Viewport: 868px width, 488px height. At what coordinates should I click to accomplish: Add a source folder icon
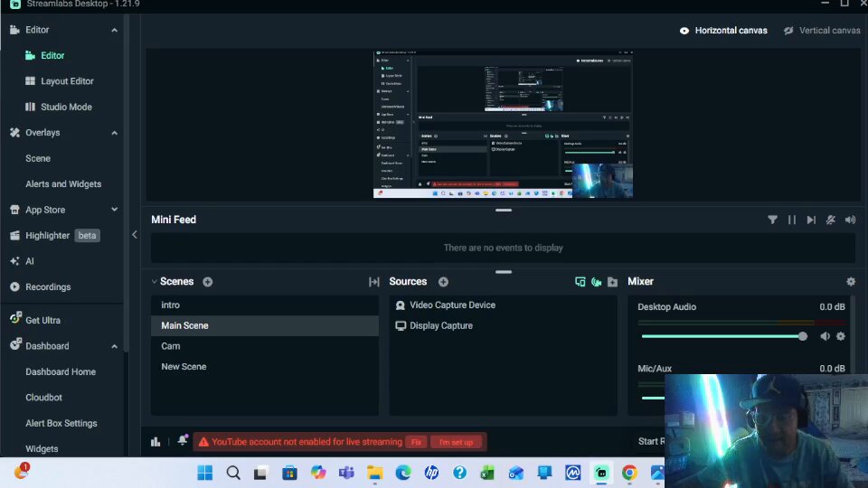(x=612, y=282)
